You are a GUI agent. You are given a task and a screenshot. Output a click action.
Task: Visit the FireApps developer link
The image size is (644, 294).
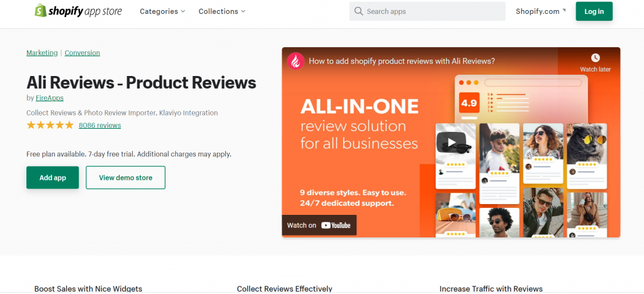tap(50, 98)
